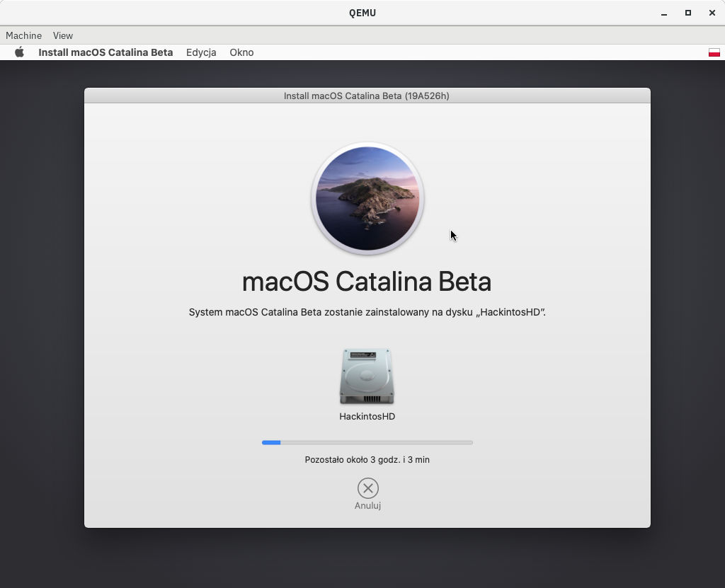Viewport: 725px width, 588px height.
Task: Click the 'macOS Catalina Beta' heading
Action: click(367, 282)
